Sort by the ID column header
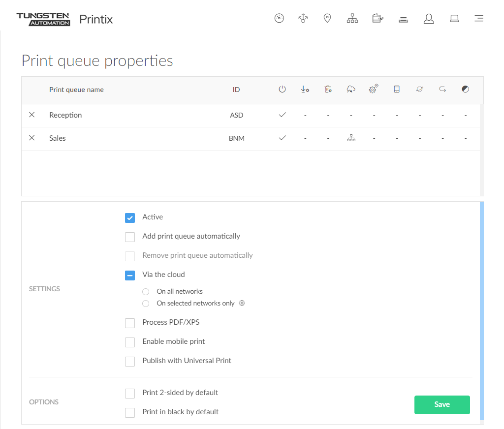The image size is (504, 429). coord(236,90)
